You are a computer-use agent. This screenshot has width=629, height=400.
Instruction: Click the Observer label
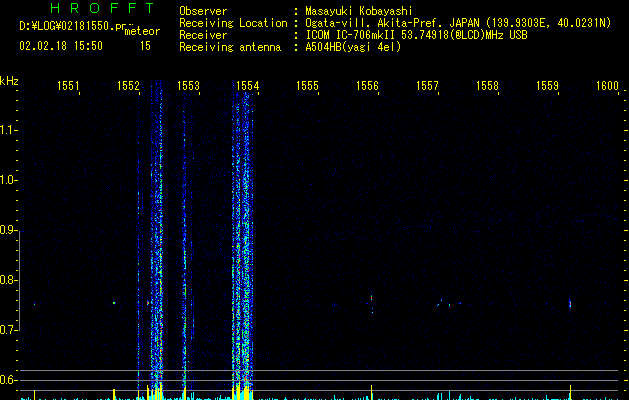(x=203, y=11)
